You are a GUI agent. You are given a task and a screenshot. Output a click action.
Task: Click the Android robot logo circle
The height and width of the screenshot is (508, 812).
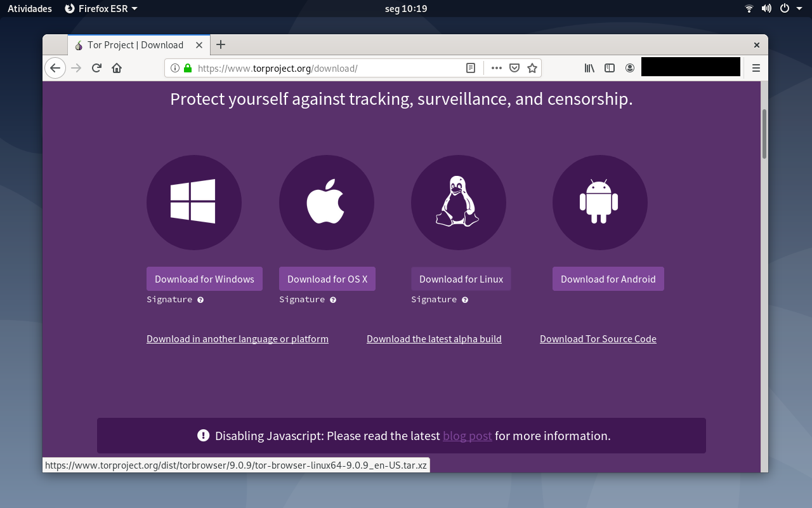point(600,203)
